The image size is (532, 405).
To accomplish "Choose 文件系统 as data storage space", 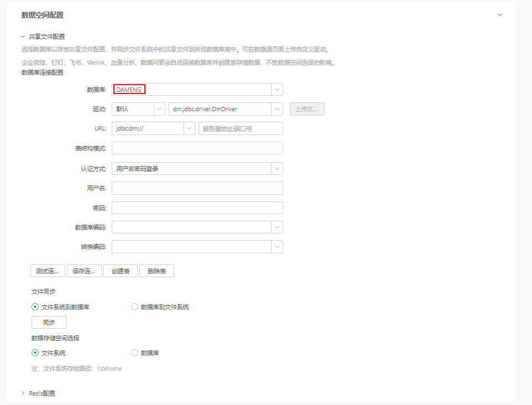I will click(x=35, y=352).
